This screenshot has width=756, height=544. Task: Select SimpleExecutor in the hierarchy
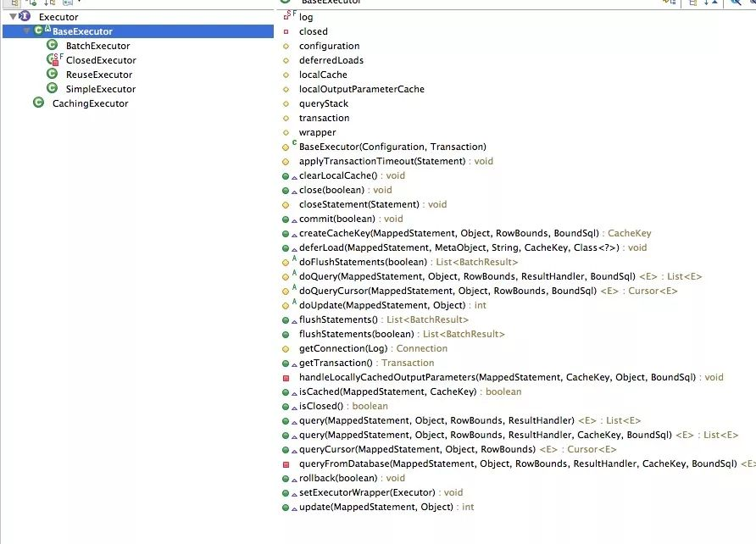coord(101,89)
